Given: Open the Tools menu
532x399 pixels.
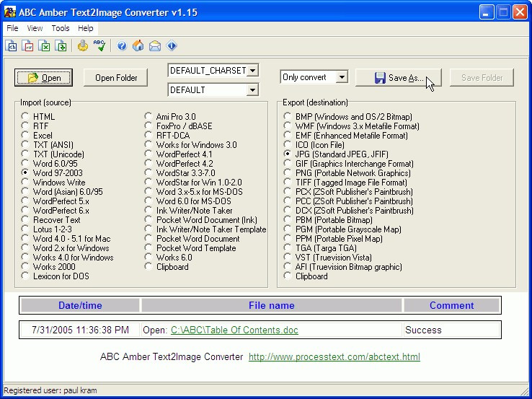Looking at the screenshot, I should 61,28.
